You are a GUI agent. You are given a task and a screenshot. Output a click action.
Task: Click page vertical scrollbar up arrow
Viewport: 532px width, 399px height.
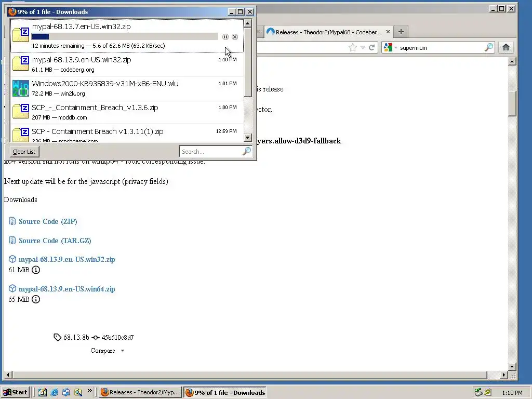click(x=512, y=61)
